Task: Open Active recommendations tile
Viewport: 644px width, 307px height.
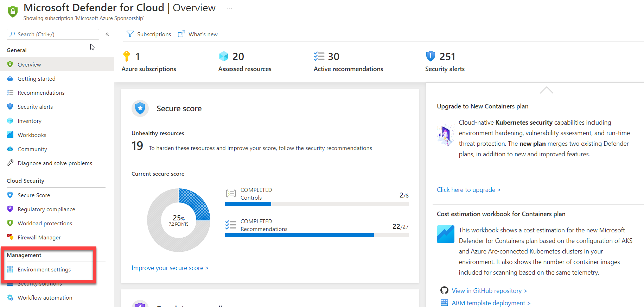Action: pos(348,62)
